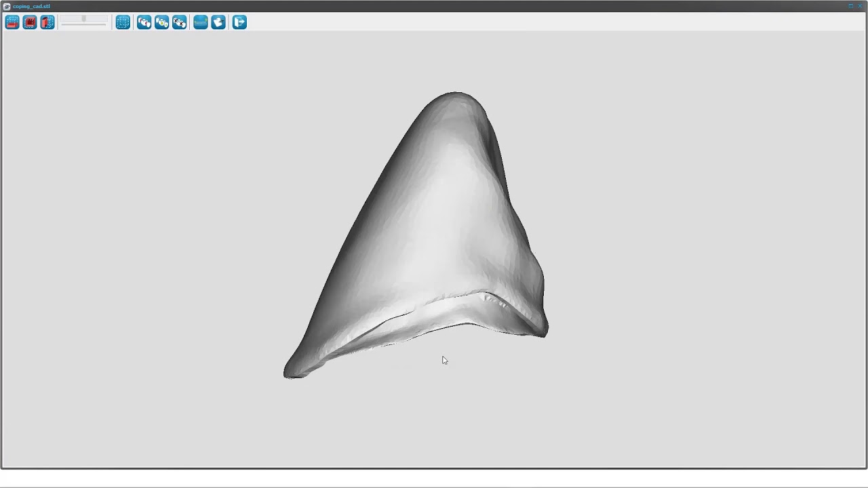Viewport: 868px width, 488px height.
Task: Click the exit door arrow icon
Action: 239,22
